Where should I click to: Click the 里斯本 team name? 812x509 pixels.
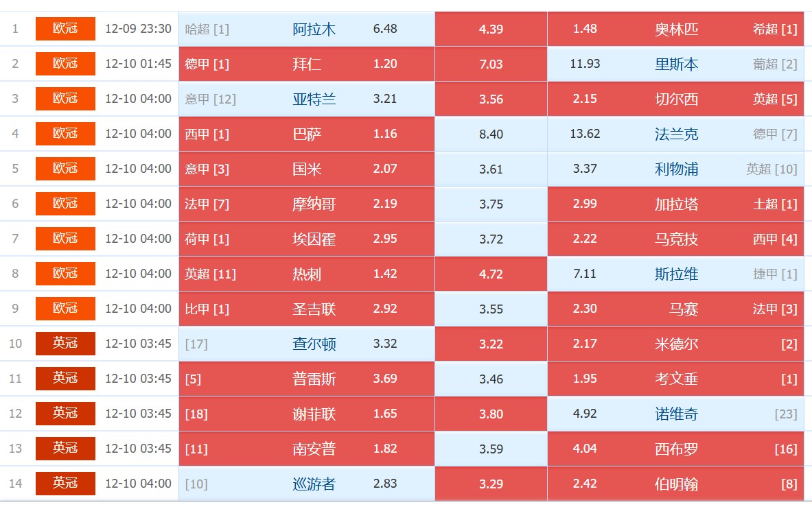tap(676, 64)
